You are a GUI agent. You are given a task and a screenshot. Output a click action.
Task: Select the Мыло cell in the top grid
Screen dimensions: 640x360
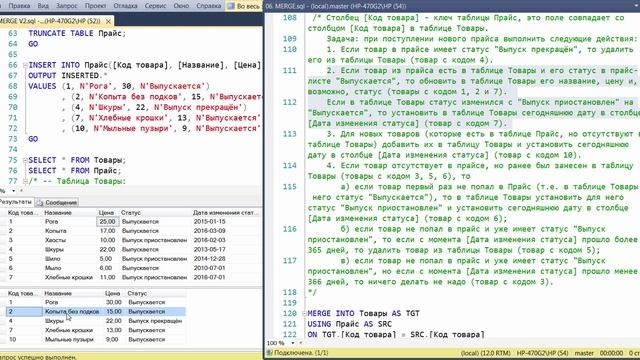coord(53,268)
